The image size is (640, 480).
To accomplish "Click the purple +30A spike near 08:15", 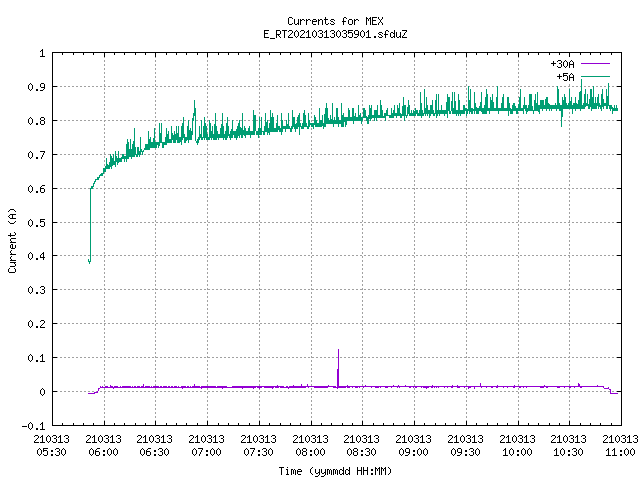I will (x=338, y=367).
